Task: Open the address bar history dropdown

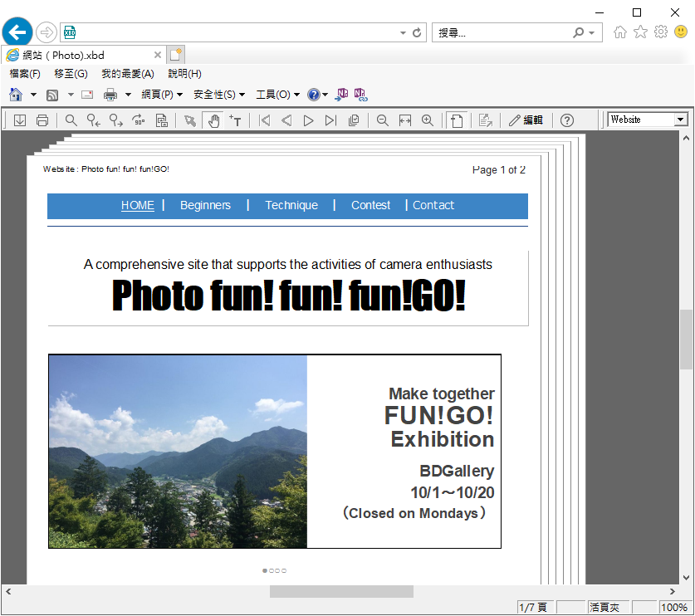Action: pos(403,33)
